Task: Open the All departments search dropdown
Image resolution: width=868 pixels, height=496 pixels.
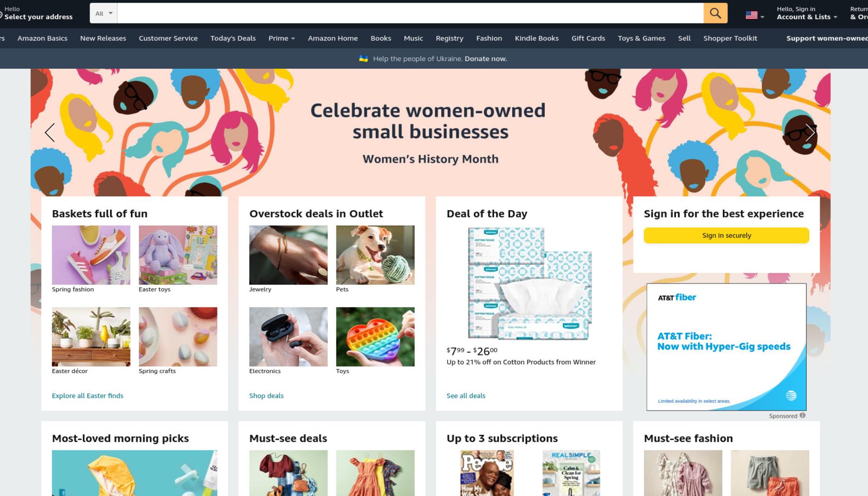Action: click(104, 13)
